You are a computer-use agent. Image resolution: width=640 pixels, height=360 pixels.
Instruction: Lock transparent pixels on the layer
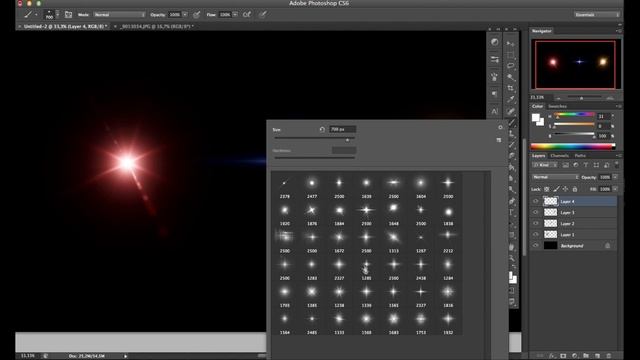pyautogui.click(x=547, y=189)
